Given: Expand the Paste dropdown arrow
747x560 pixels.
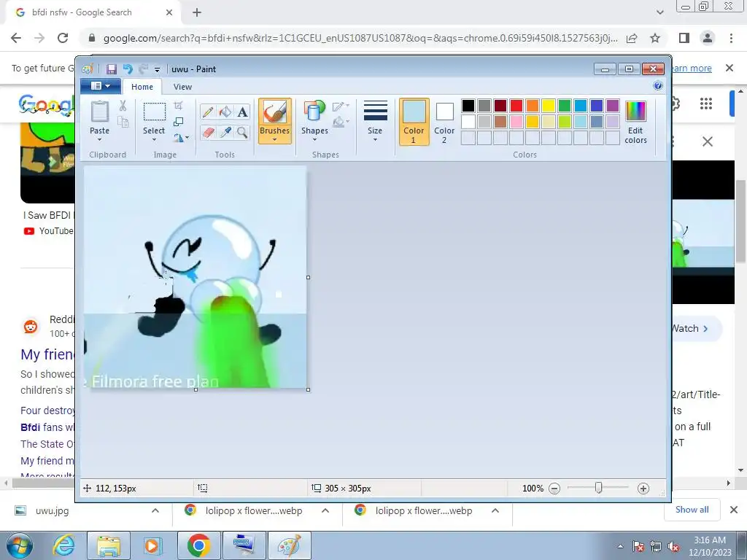Looking at the screenshot, I should [x=99, y=140].
